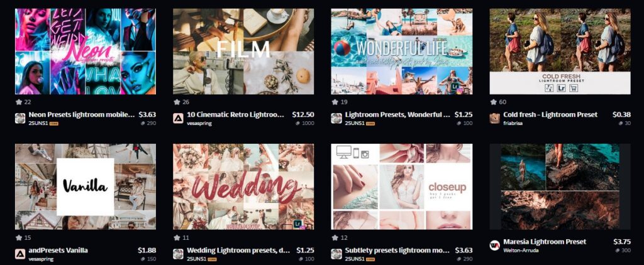Click star icon under Cold Fresh thumbnail
This screenshot has width=644, height=265.
point(493,102)
